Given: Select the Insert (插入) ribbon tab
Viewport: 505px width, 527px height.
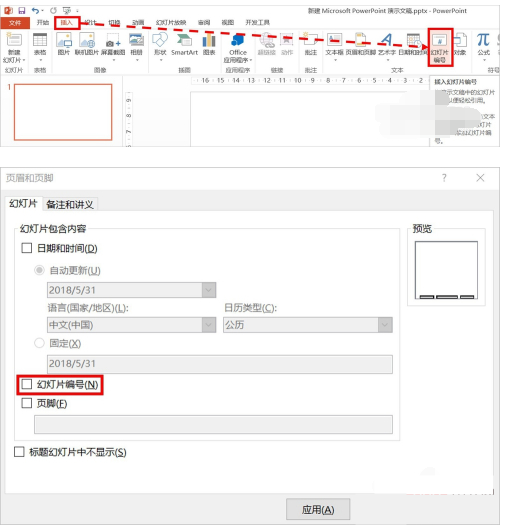Looking at the screenshot, I should [x=67, y=23].
